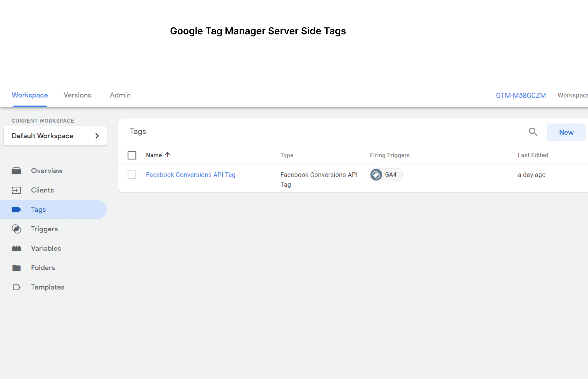Click the Clients arrow icon

point(16,190)
